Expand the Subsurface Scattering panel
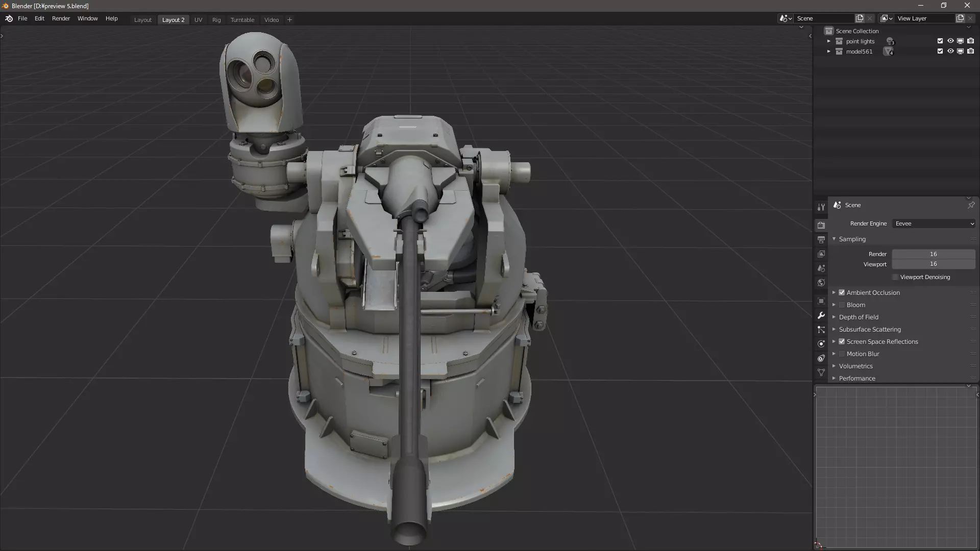980x551 pixels. (834, 330)
